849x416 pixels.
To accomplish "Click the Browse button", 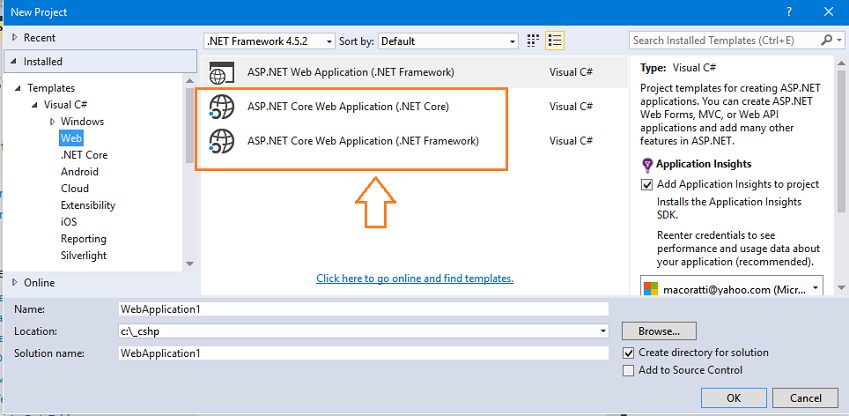I will [x=658, y=330].
